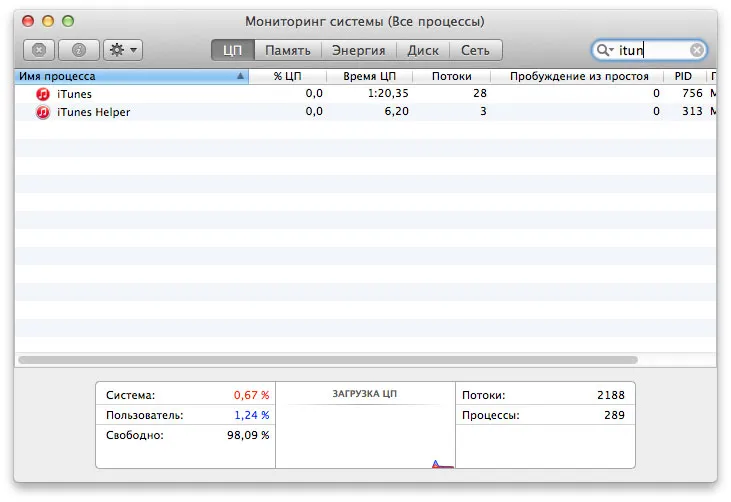Click the Свободно value 98,09 %
Screen dimensions: 731x502
coord(248,435)
